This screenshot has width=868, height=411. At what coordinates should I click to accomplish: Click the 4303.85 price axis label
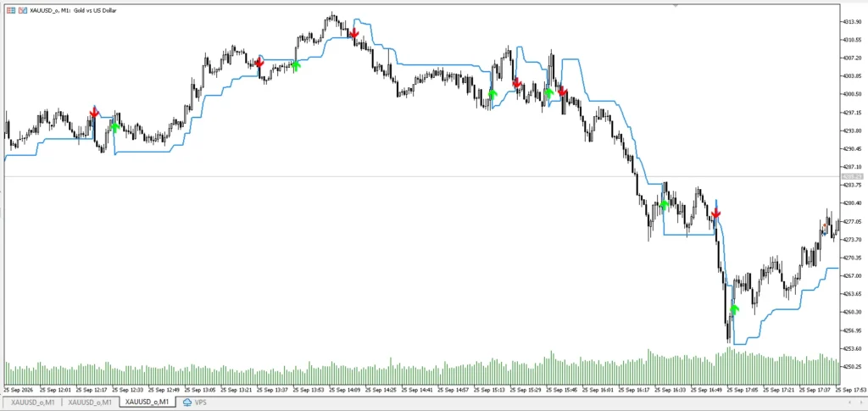[x=853, y=75]
